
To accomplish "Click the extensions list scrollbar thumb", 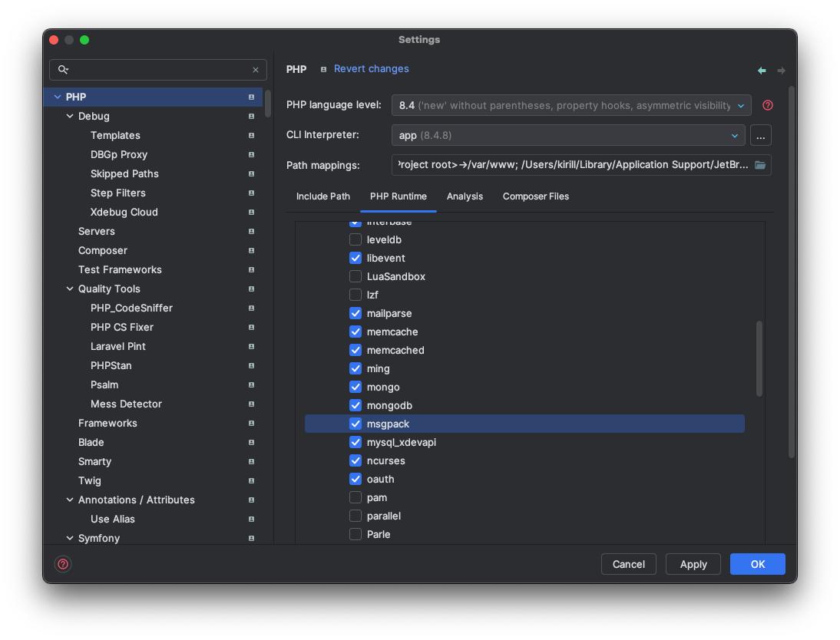I will coord(759,358).
